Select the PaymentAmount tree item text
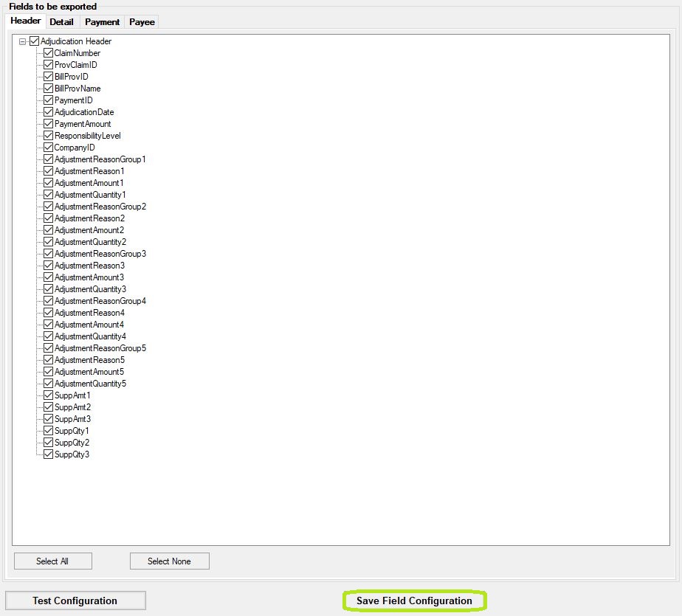The image size is (682, 616). (83, 124)
